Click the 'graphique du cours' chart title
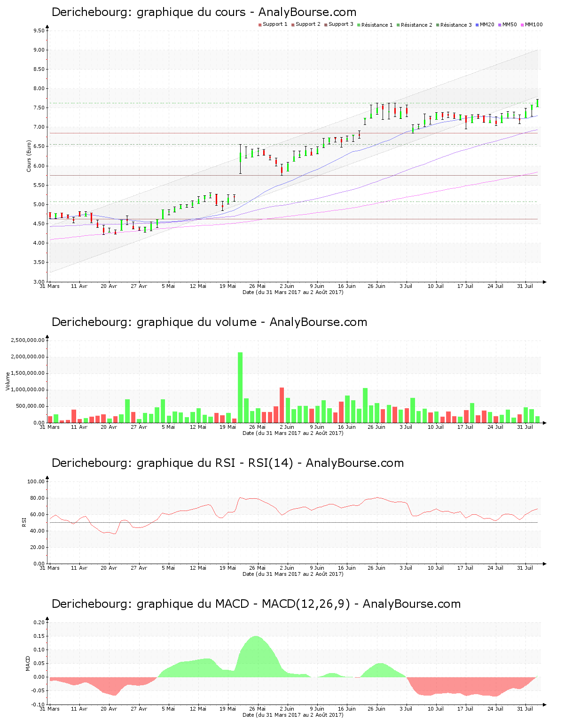This screenshot has width=564, height=728. pyautogui.click(x=204, y=12)
